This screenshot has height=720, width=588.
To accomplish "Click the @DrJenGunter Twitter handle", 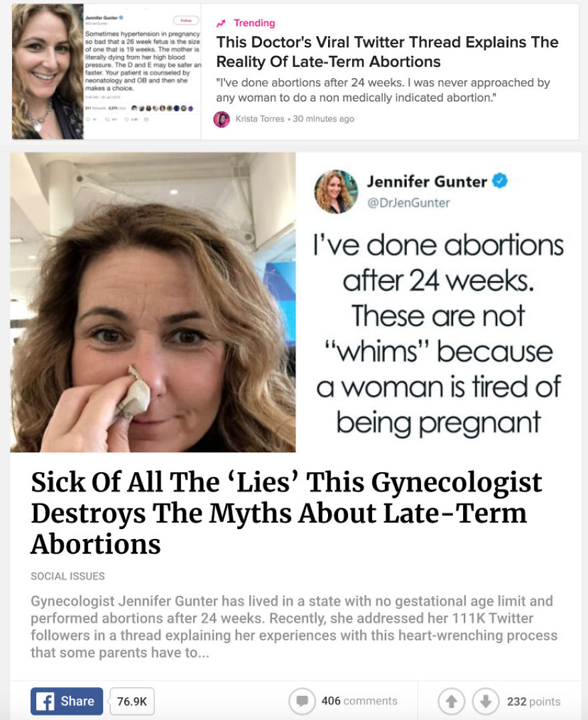I will pos(408,203).
